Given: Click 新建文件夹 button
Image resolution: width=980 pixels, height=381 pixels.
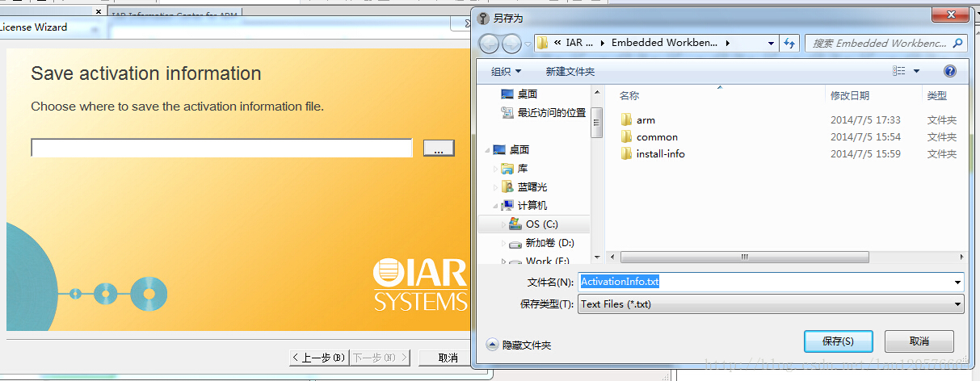Looking at the screenshot, I should point(570,71).
